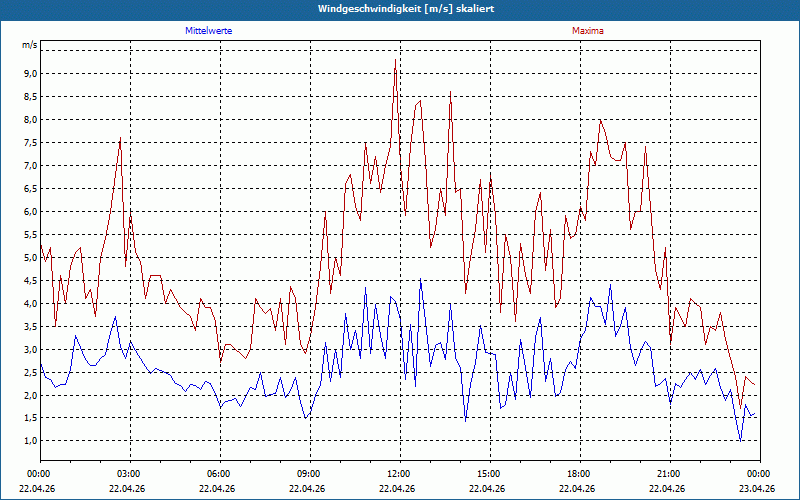Click the blue Mittelwerte minimum before midnight
The height and width of the screenshot is (500, 800).
[x=740, y=440]
